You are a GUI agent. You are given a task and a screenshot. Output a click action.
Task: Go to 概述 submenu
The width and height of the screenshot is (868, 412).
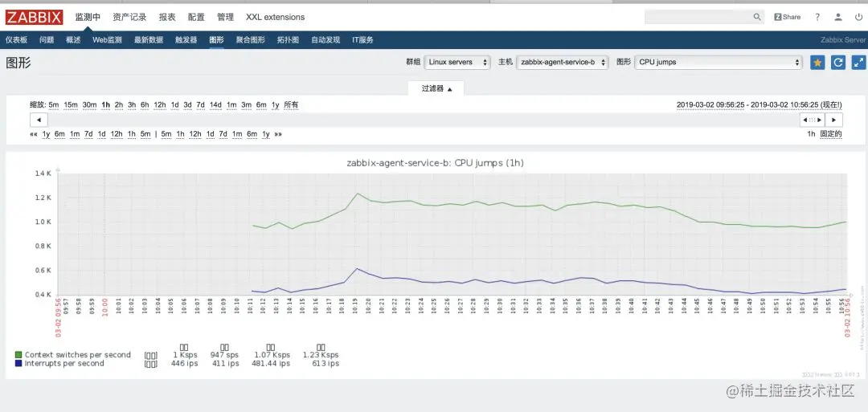tap(73, 40)
